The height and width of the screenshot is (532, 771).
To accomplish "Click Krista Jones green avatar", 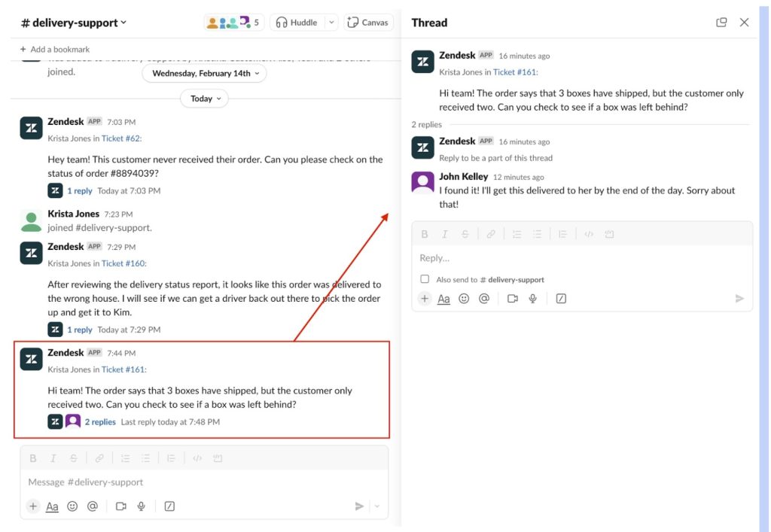I will tap(31, 221).
